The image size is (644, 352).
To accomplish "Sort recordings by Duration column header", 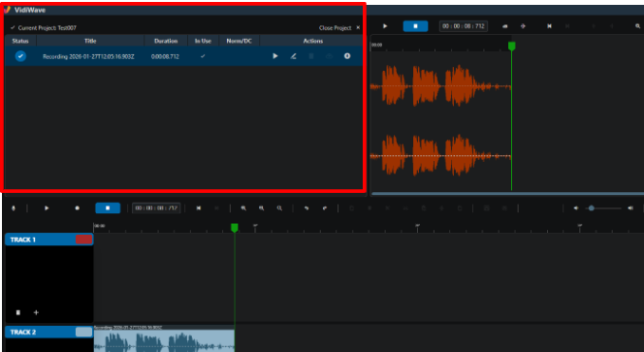I will point(166,41).
